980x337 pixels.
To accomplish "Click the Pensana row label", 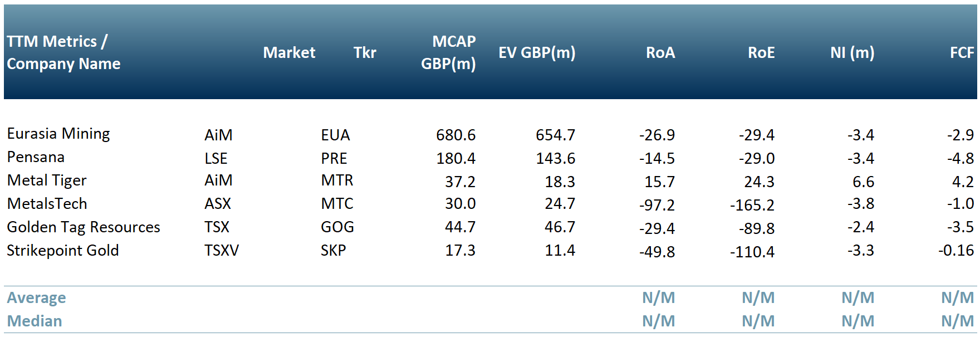I will (x=36, y=157).
